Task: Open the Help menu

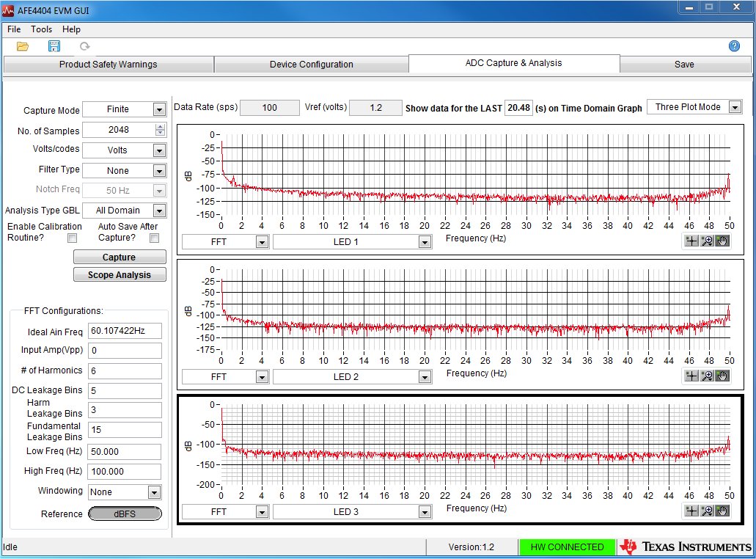Action: (x=71, y=29)
